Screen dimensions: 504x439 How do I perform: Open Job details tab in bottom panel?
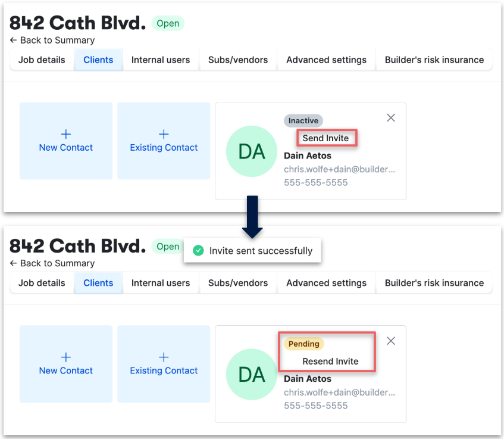(42, 283)
